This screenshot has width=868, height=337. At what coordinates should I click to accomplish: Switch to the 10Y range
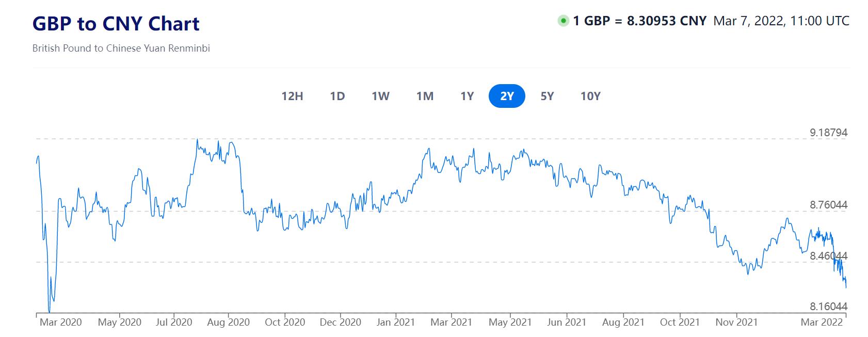(590, 96)
